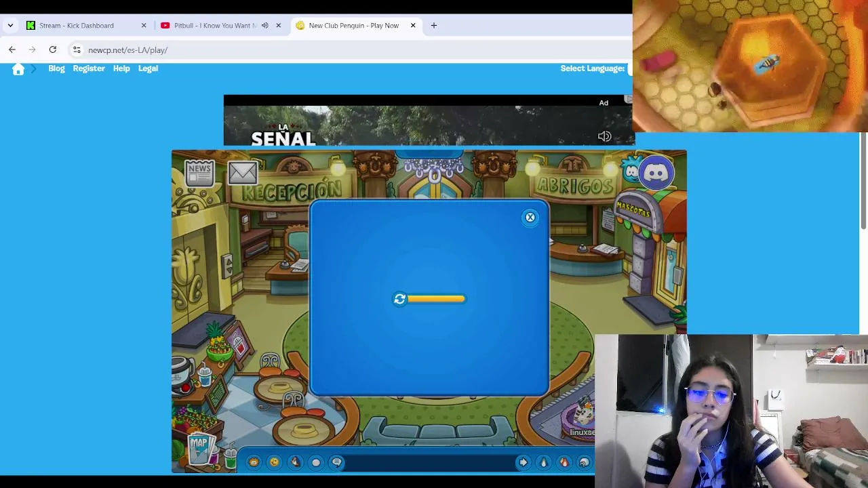This screenshot has width=868, height=488.
Task: Open the orange-and-white icon on the chat bar
Action: 564,462
